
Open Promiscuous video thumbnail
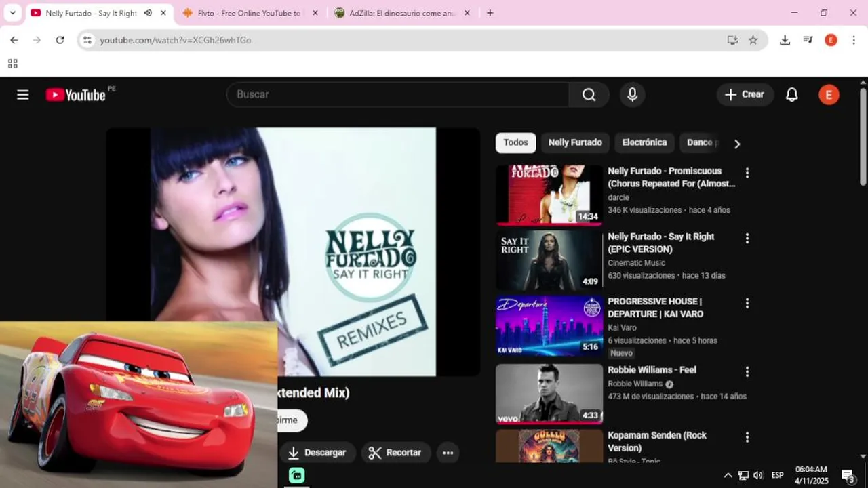[549, 195]
